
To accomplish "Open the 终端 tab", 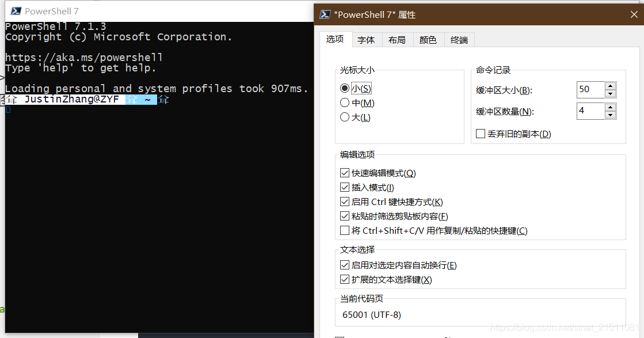I will [x=459, y=40].
